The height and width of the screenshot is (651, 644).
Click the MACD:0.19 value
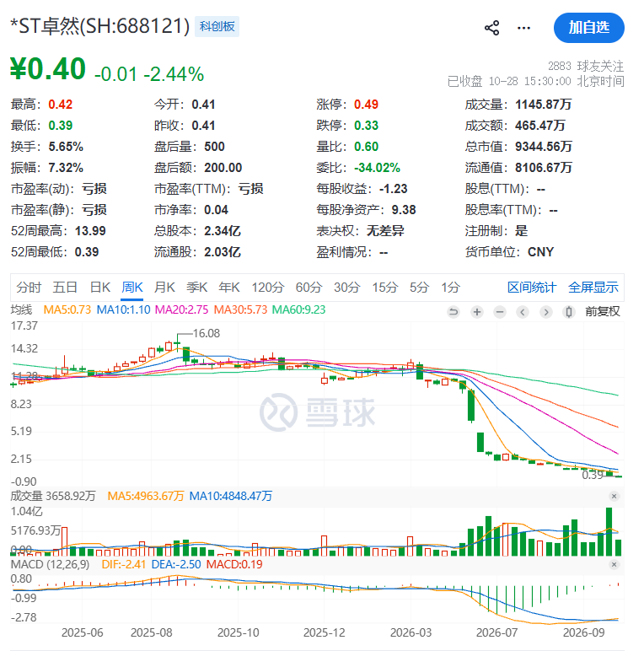tap(234, 565)
